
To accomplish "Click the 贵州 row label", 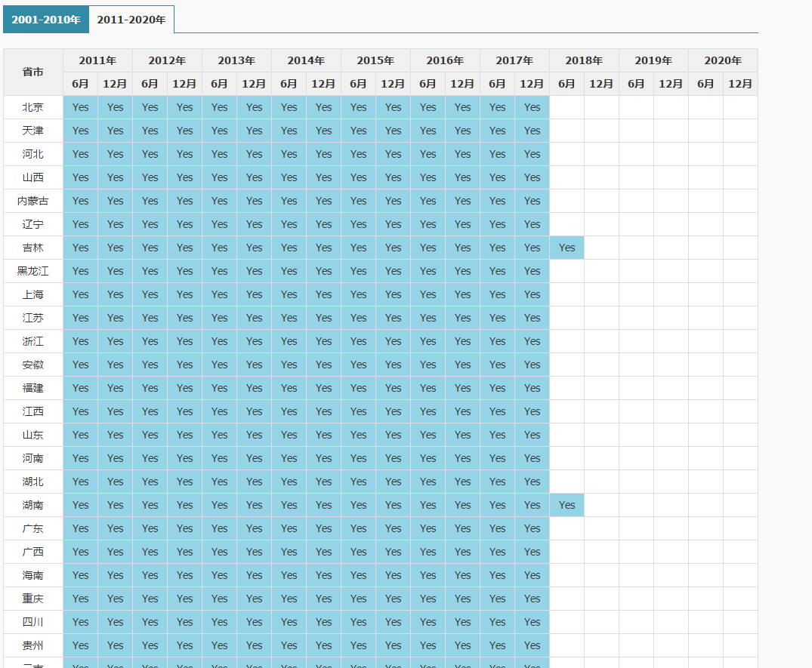I will (x=32, y=645).
